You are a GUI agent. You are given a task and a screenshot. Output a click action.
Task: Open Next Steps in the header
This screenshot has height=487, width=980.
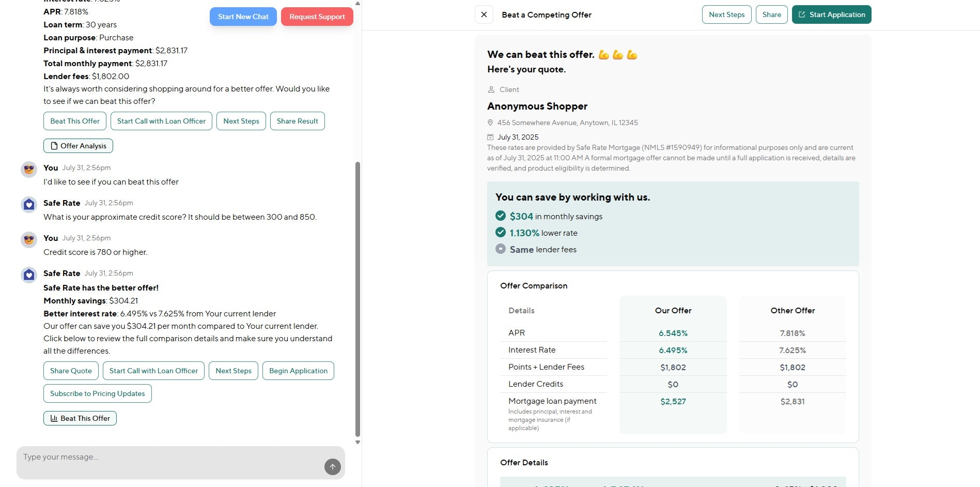point(726,14)
